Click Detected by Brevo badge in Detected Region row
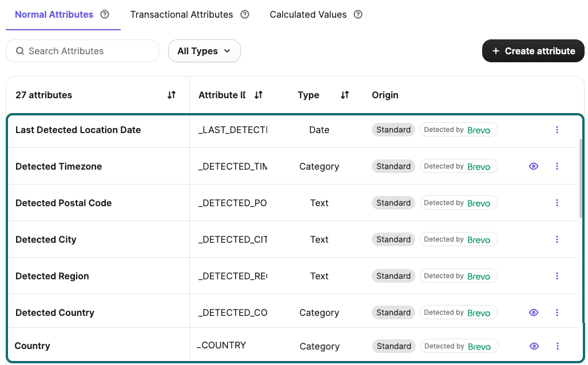Viewport: 588px width, 365px height. pyautogui.click(x=459, y=276)
